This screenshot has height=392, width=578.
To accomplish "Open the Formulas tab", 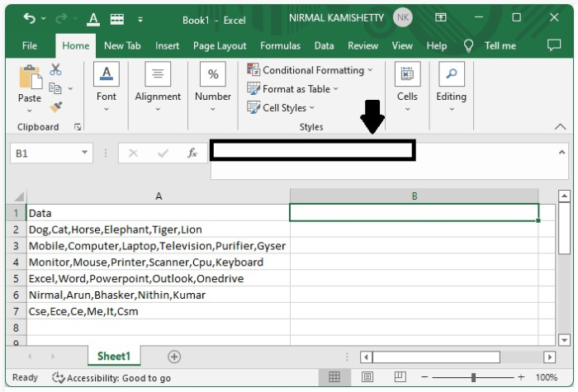I will pyautogui.click(x=280, y=45).
